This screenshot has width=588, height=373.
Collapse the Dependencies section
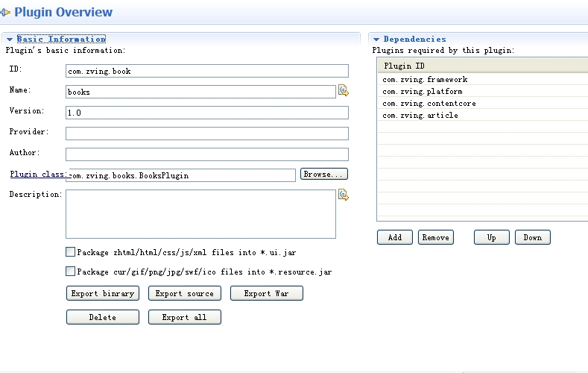click(x=376, y=40)
